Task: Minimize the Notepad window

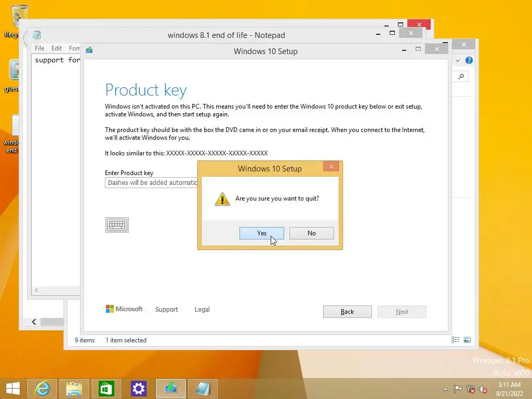Action: tap(378, 34)
